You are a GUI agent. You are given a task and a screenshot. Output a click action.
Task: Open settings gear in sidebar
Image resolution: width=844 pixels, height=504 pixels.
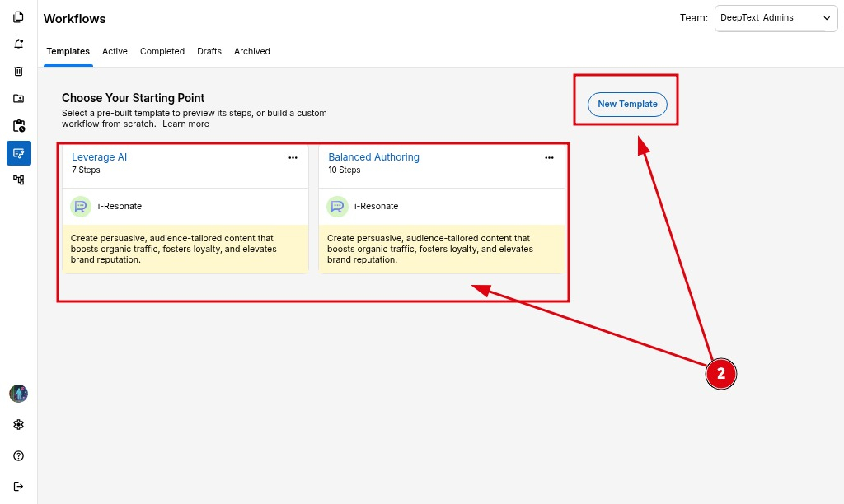18,425
